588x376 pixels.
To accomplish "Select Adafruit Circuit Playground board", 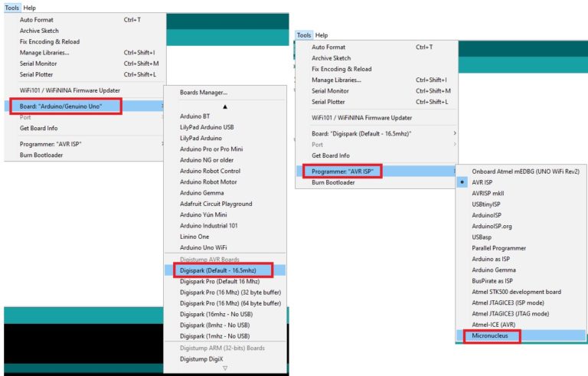I will click(x=225, y=204).
